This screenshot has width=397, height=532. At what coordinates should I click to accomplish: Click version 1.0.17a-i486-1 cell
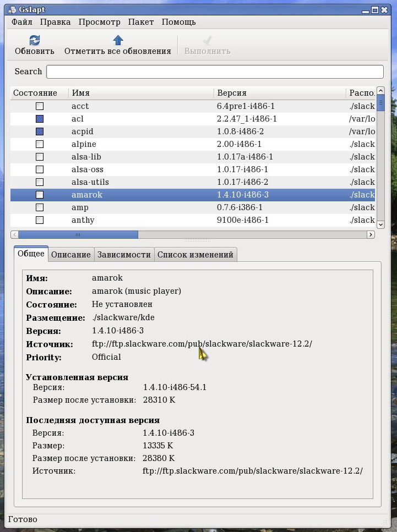245,157
